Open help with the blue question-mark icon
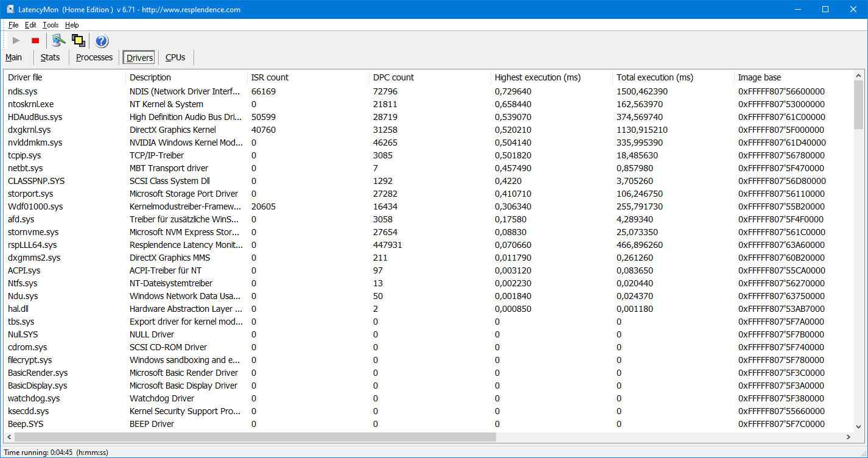Viewport: 868px width, 458px height. (102, 41)
